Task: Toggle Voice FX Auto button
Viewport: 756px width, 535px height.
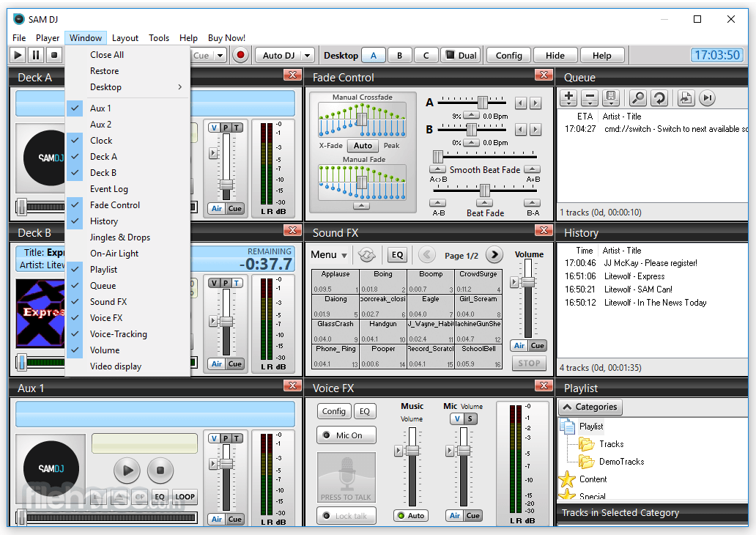Action: pos(411,516)
